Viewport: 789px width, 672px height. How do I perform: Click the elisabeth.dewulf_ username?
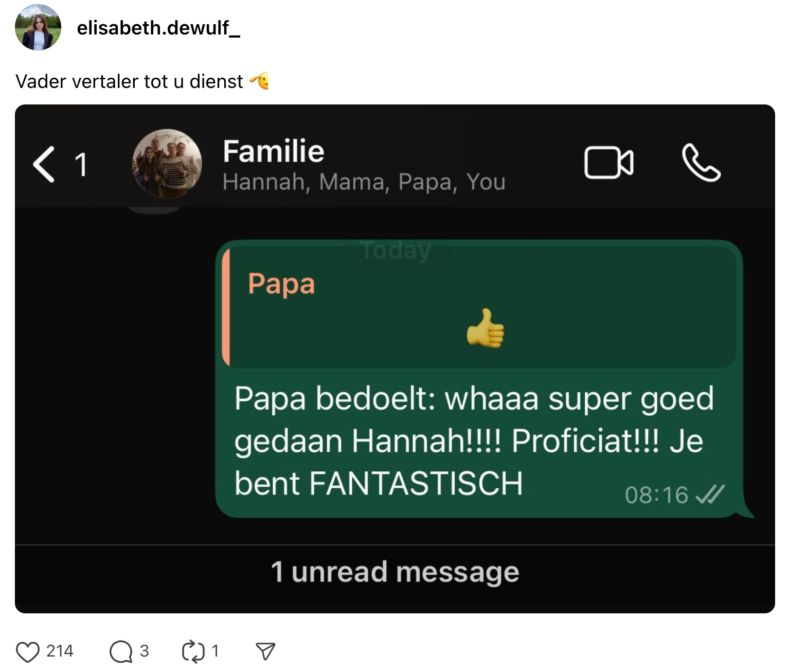coord(158,28)
